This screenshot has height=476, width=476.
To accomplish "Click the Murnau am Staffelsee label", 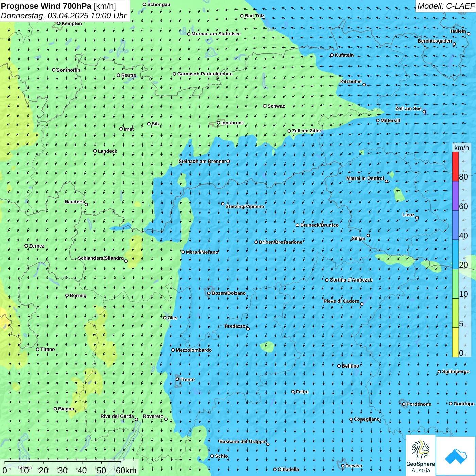I will pyautogui.click(x=216, y=34).
